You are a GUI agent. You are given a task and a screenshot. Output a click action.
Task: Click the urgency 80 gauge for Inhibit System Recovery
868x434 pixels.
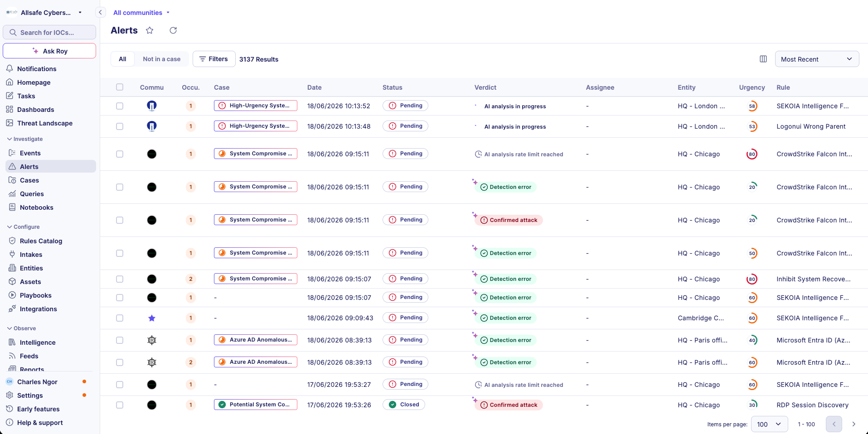point(752,279)
